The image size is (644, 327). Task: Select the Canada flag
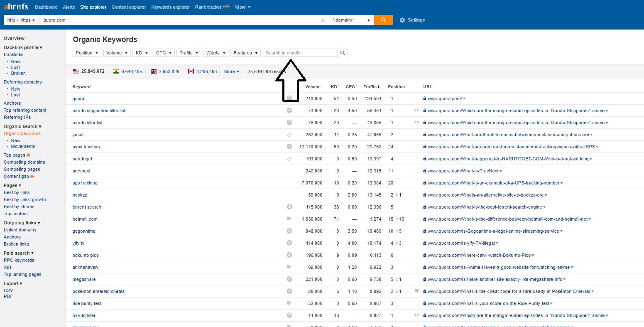(191, 71)
